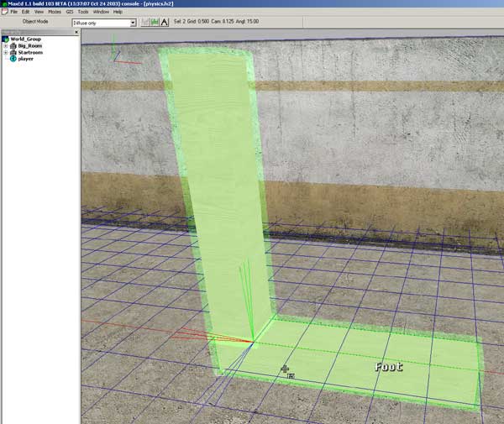
Task: Open the Help menu
Action: click(x=118, y=12)
